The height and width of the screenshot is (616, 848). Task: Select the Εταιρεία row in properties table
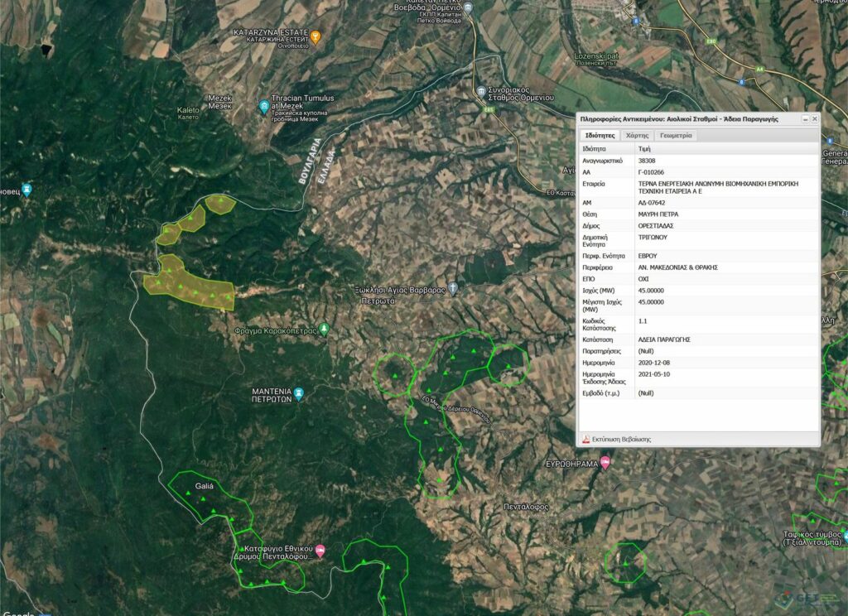click(696, 187)
